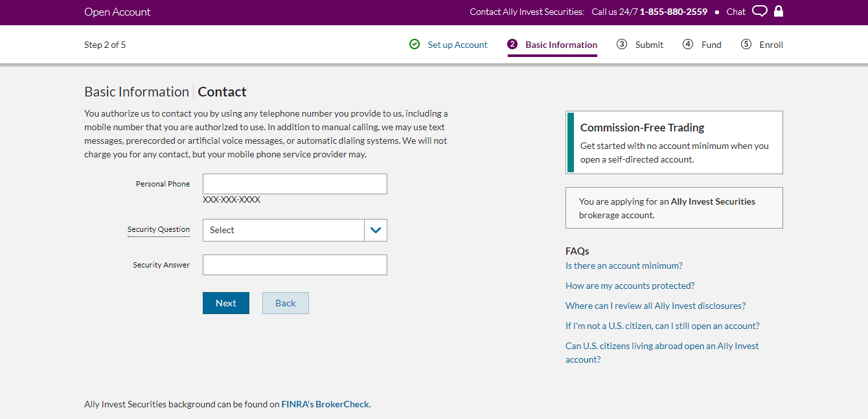This screenshot has width=868, height=419.
Task: Click the step 5 circle icon
Action: pos(746,44)
